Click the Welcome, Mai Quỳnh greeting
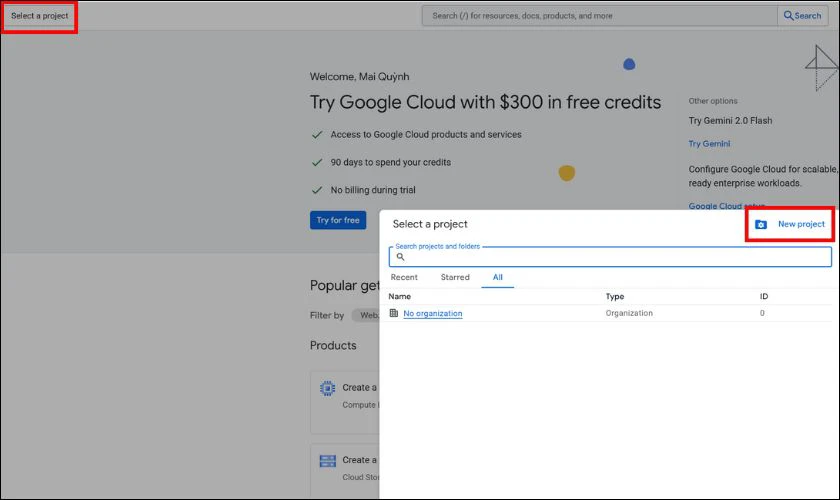The width and height of the screenshot is (840, 500). pos(359,77)
